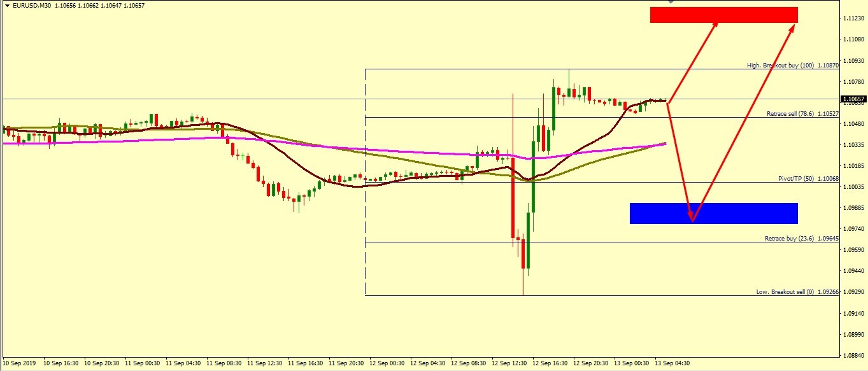This screenshot has height=371, width=868.
Task: Click the triangle beside the EURUSD,M30 title
Action: 7,5
